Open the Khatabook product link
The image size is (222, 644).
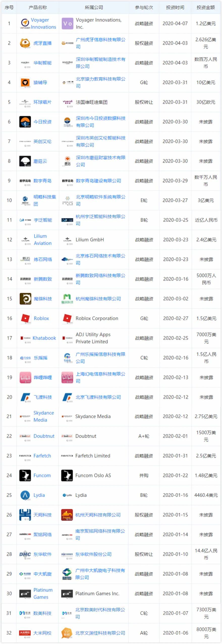(44, 338)
